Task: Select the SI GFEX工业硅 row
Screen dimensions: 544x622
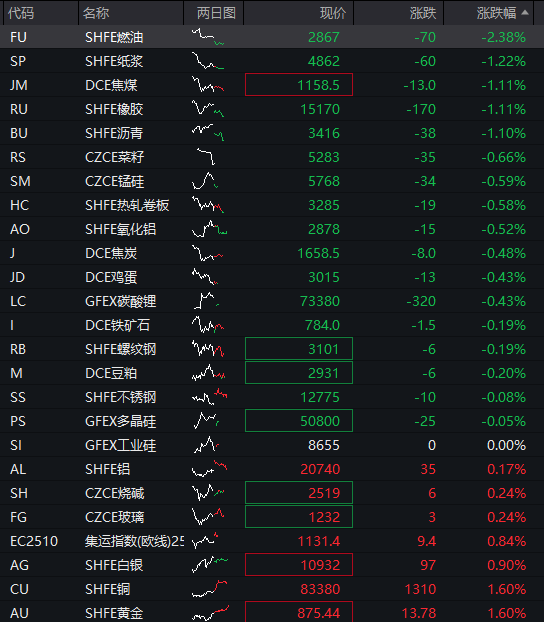Action: (x=272, y=445)
